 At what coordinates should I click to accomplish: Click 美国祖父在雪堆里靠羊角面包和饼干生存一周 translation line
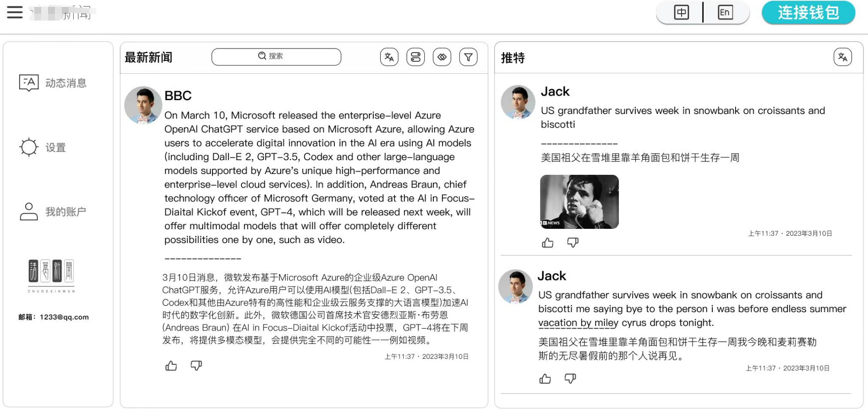pos(640,157)
